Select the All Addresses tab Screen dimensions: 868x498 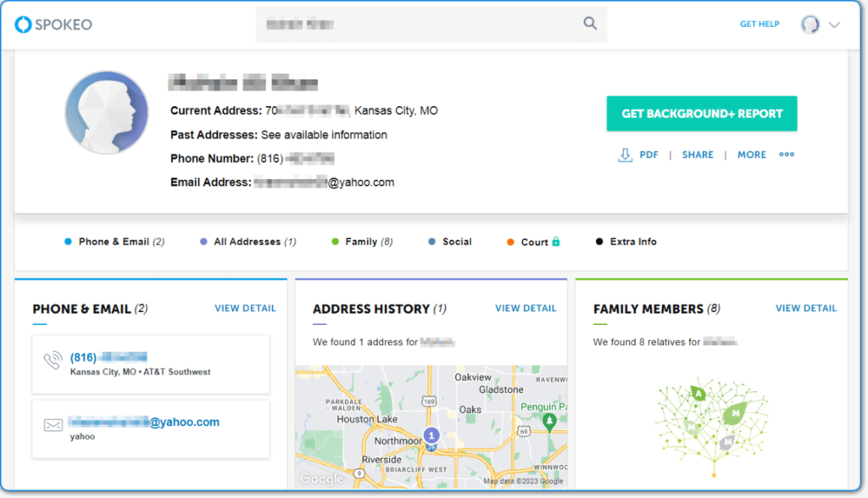pyautogui.click(x=248, y=242)
